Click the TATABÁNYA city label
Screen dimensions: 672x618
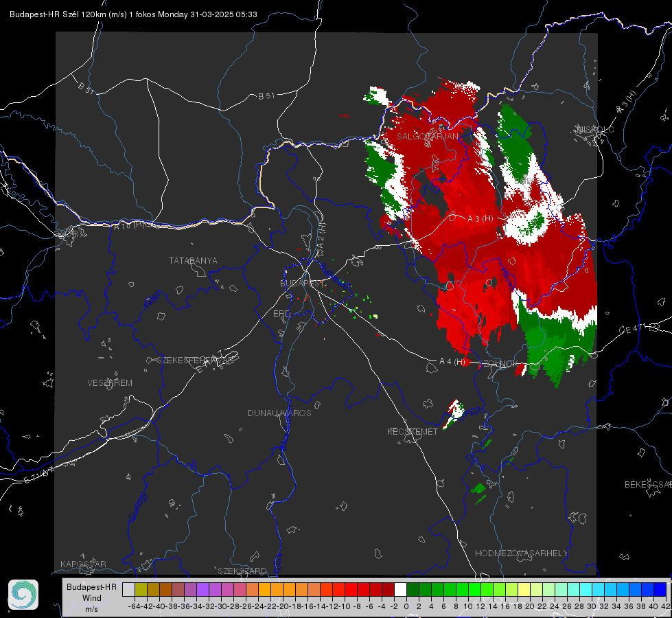[193, 261]
